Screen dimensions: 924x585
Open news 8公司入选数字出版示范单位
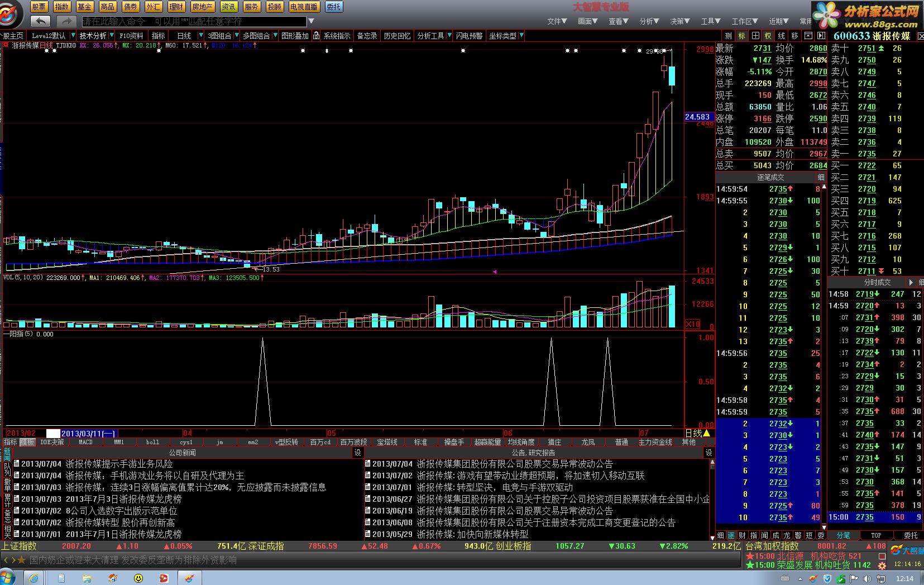coord(122,511)
